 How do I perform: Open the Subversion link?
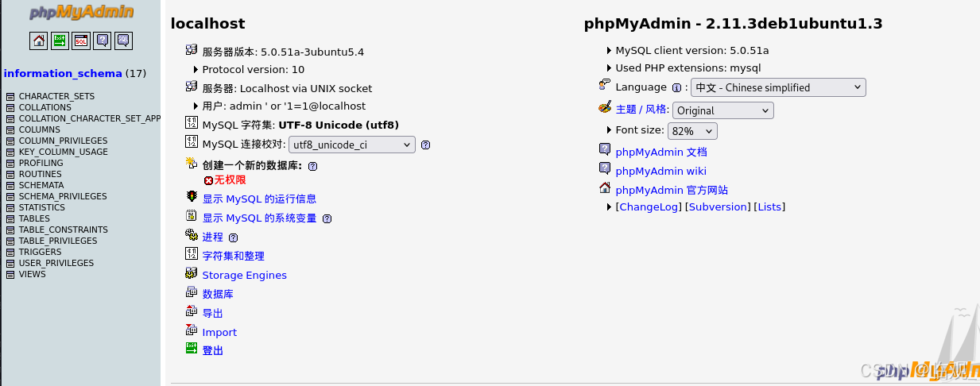pos(719,207)
